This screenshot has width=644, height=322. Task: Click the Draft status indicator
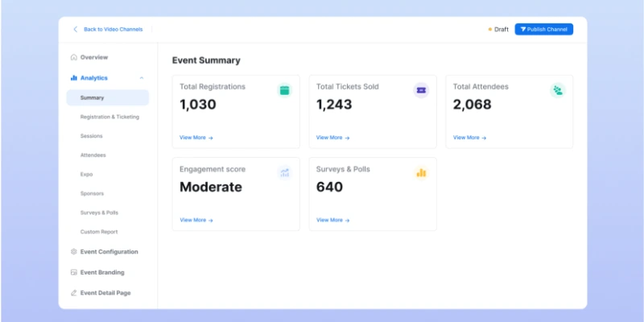click(x=498, y=29)
